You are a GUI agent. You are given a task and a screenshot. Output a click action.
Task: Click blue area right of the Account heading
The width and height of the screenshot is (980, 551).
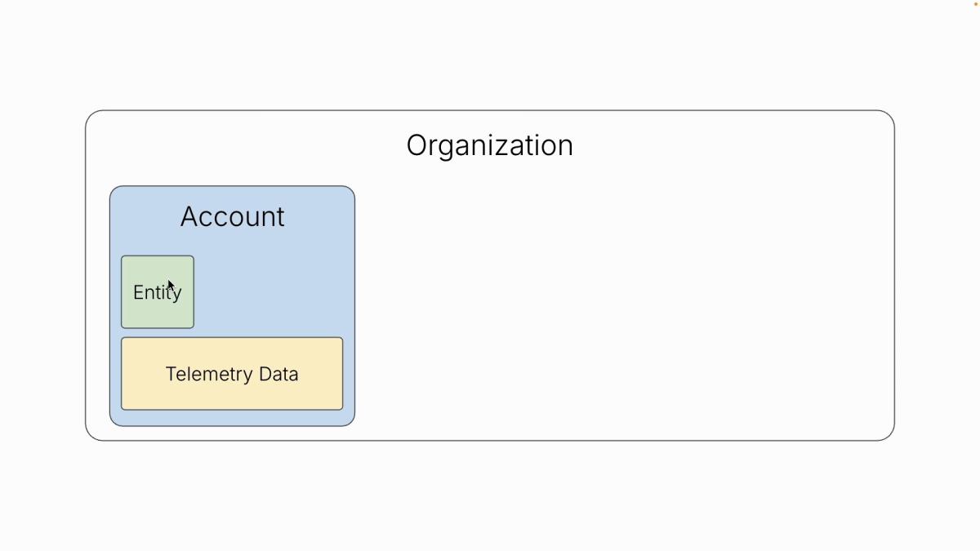(323, 216)
